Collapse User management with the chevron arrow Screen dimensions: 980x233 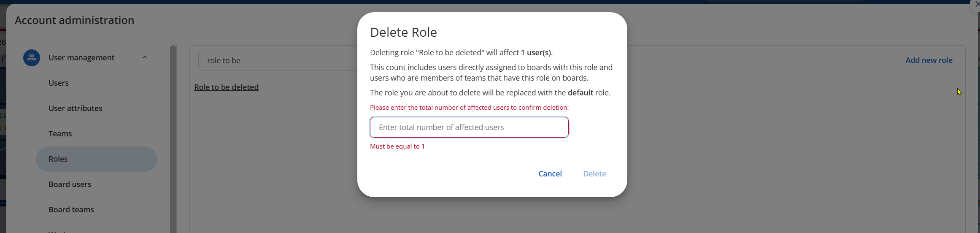click(145, 58)
